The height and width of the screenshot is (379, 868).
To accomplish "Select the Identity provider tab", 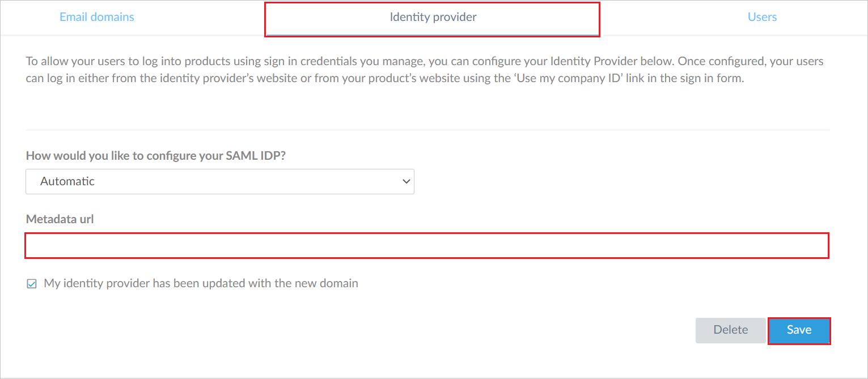I will point(433,16).
